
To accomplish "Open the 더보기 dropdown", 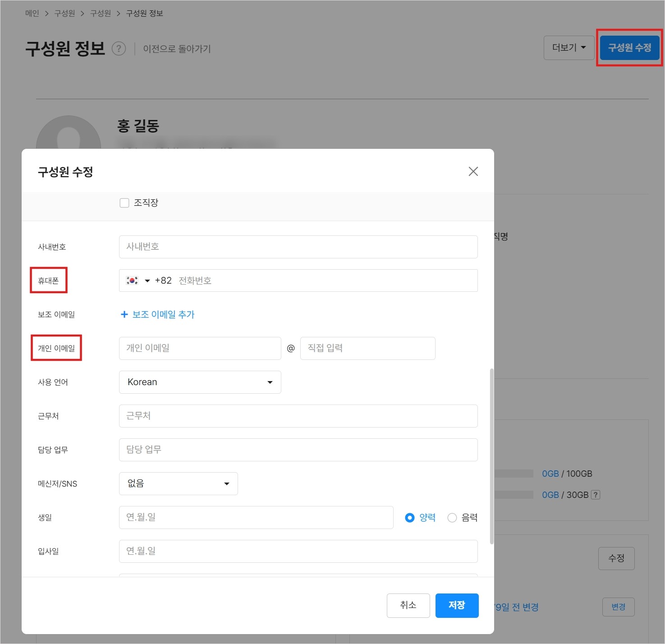I will point(568,47).
